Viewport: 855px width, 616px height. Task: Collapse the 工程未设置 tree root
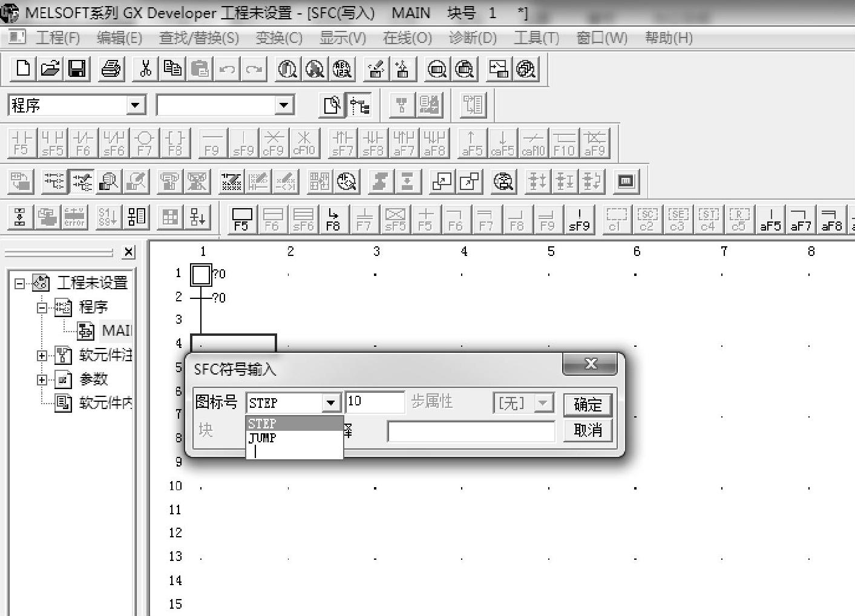click(20, 283)
